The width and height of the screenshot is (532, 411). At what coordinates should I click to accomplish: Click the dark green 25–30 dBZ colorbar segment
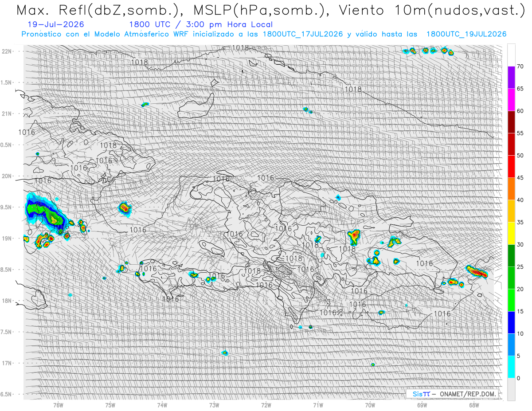511,255
